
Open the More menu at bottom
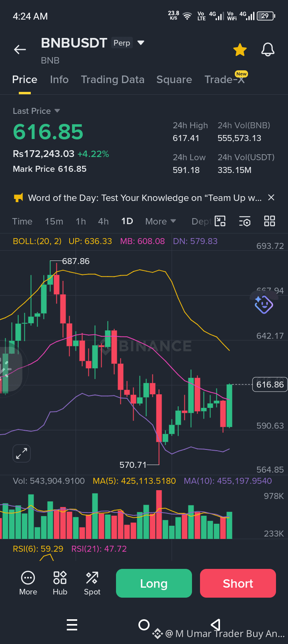tap(28, 583)
